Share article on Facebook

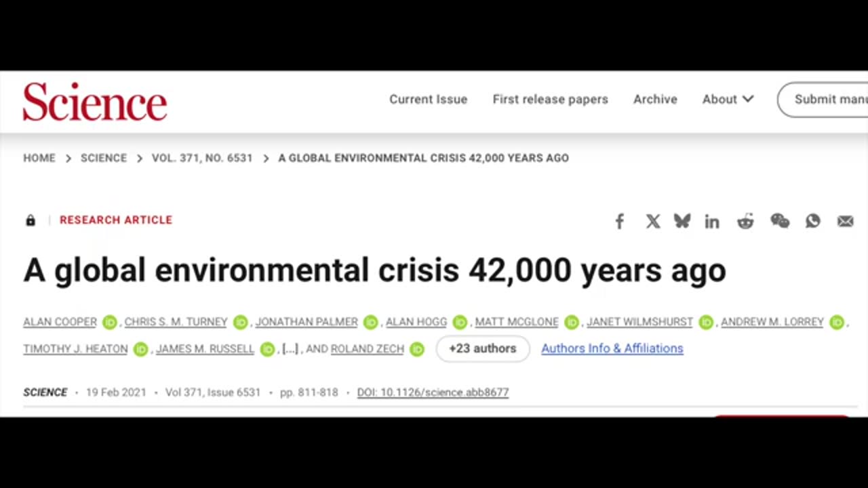click(619, 221)
